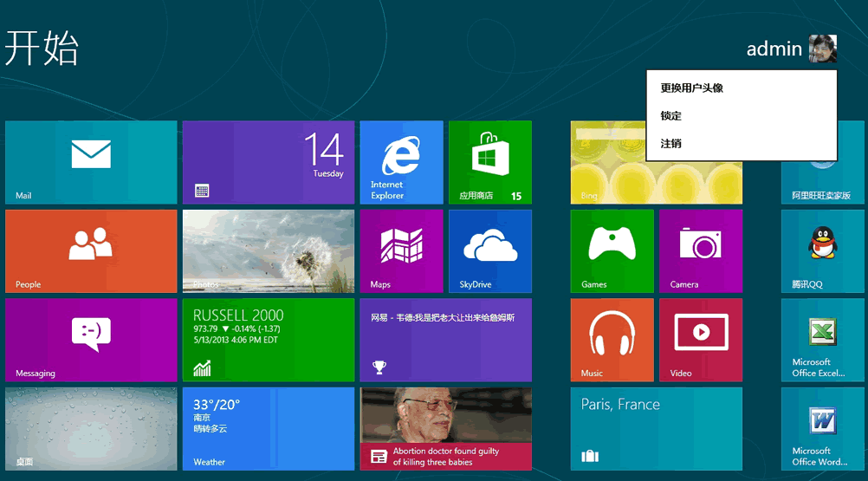Screen dimensions: 868x481
Task: Open the 桌面 desktop tile
Action: pos(91,429)
